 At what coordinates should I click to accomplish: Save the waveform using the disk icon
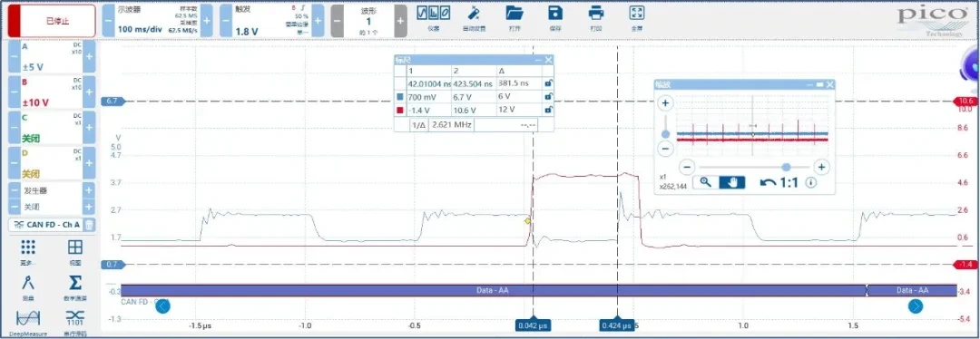coord(555,13)
